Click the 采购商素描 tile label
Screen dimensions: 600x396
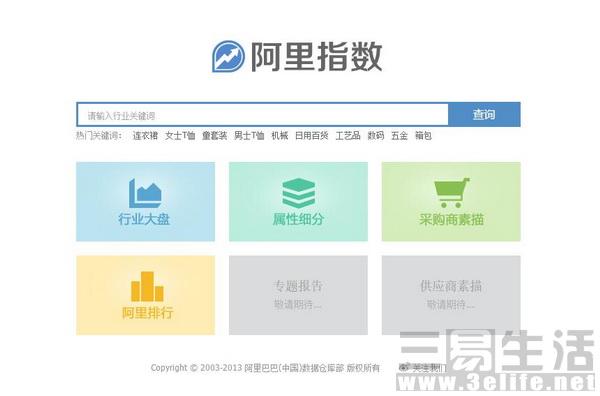pos(452,219)
